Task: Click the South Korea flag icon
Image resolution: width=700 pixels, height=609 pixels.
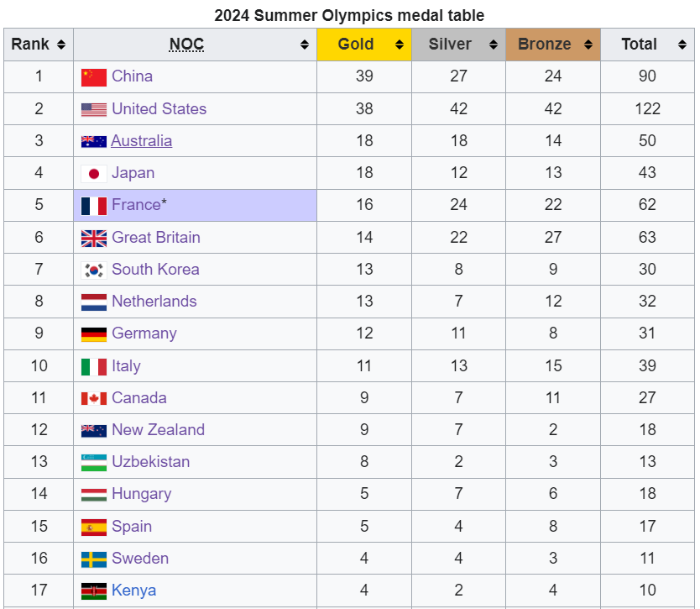Action: click(x=94, y=270)
